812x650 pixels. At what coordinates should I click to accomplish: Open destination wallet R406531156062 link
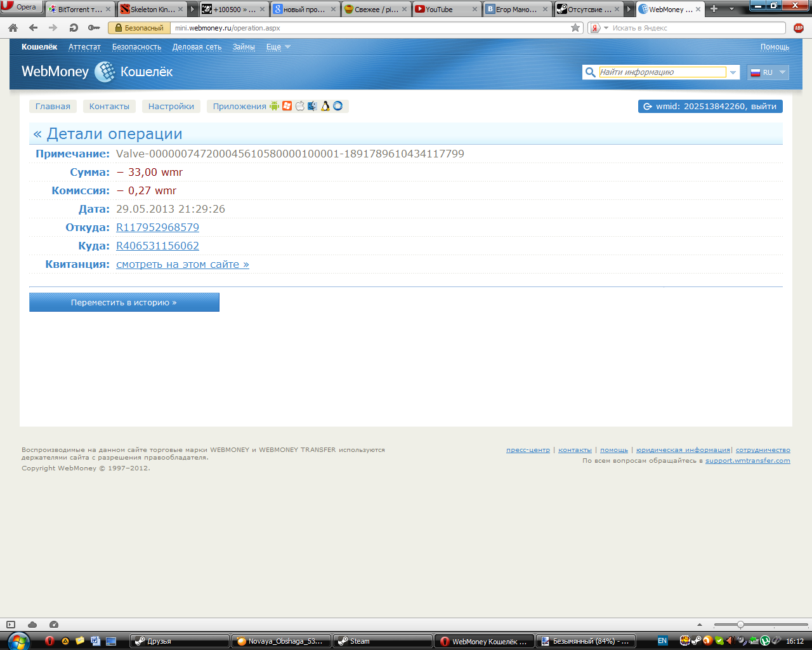click(157, 246)
